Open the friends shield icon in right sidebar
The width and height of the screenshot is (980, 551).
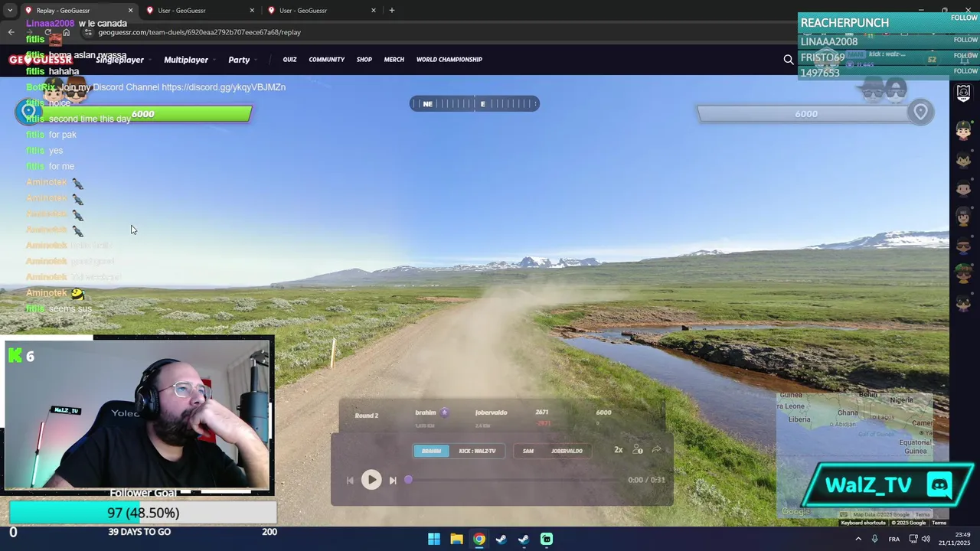[964, 93]
